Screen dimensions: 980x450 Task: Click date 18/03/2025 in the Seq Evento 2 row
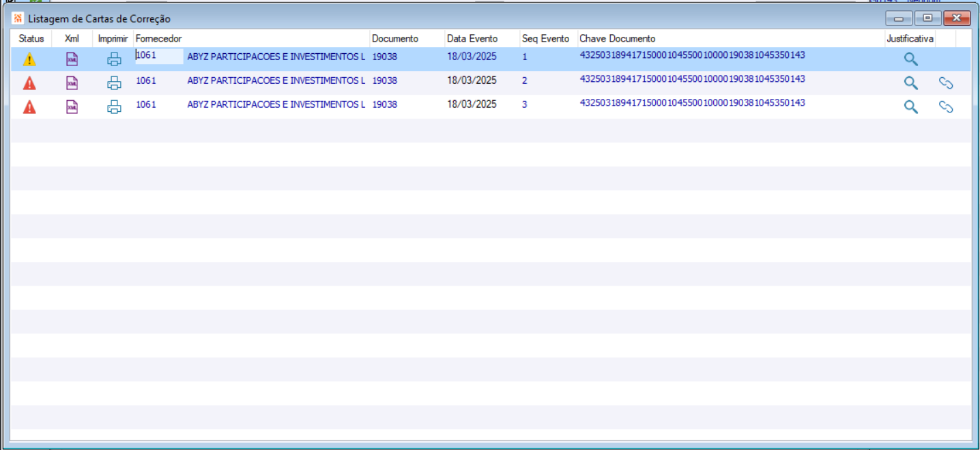coord(472,80)
